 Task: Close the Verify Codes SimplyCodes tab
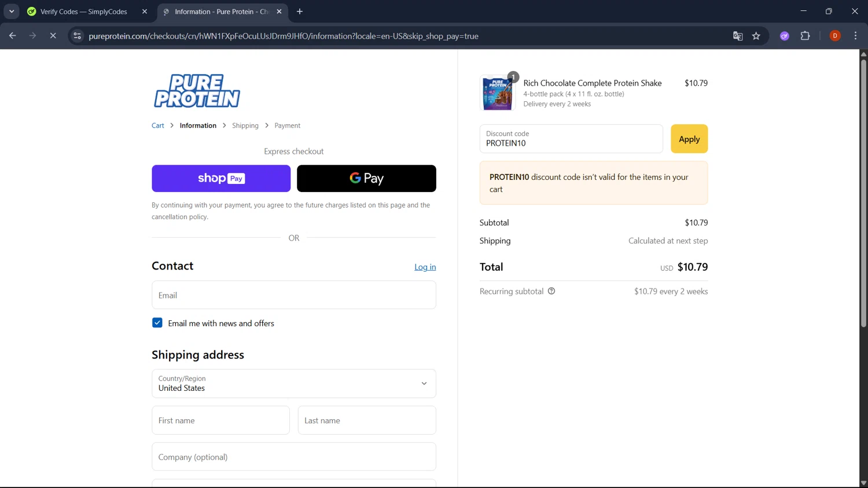(x=145, y=12)
